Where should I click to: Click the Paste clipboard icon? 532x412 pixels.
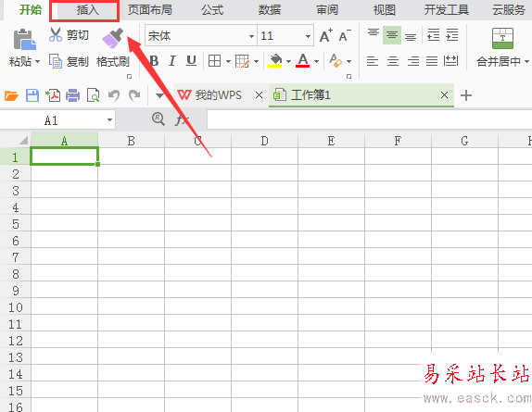24,40
